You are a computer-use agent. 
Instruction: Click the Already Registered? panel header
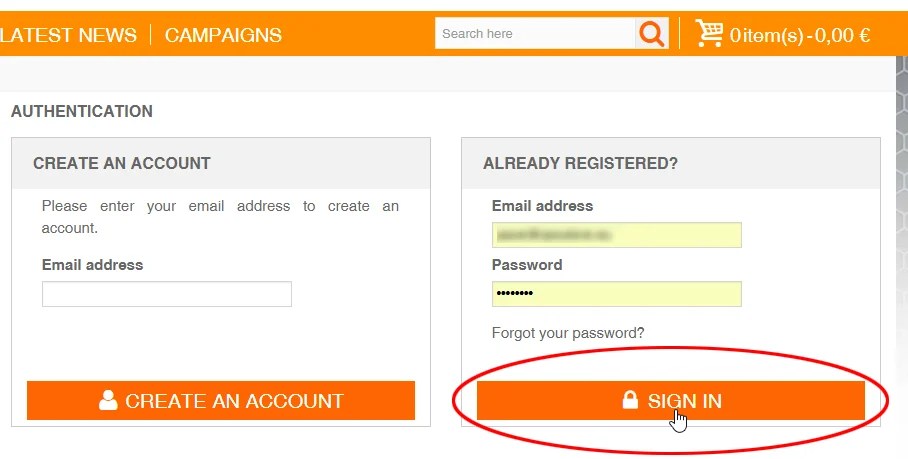coord(580,163)
